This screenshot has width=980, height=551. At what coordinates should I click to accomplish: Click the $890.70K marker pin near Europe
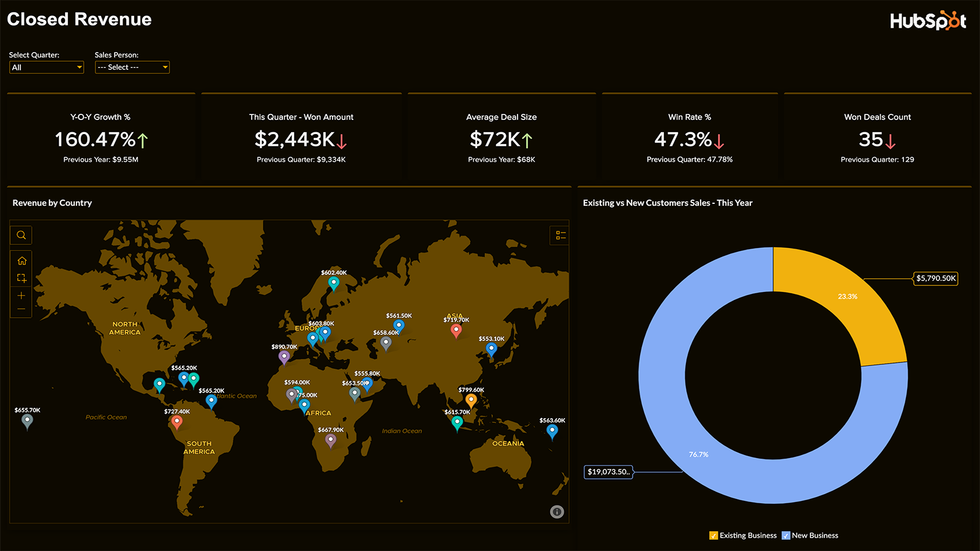click(284, 356)
